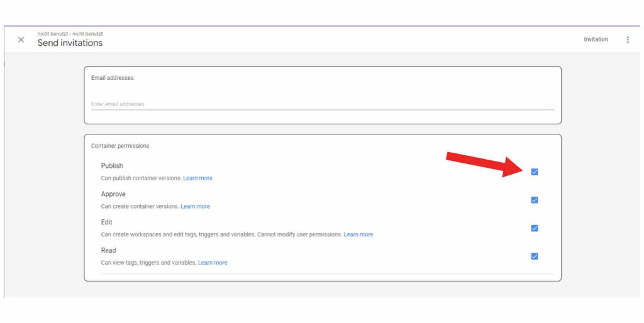Click the Publish permission label
The height and width of the screenshot is (323, 644).
click(x=112, y=166)
